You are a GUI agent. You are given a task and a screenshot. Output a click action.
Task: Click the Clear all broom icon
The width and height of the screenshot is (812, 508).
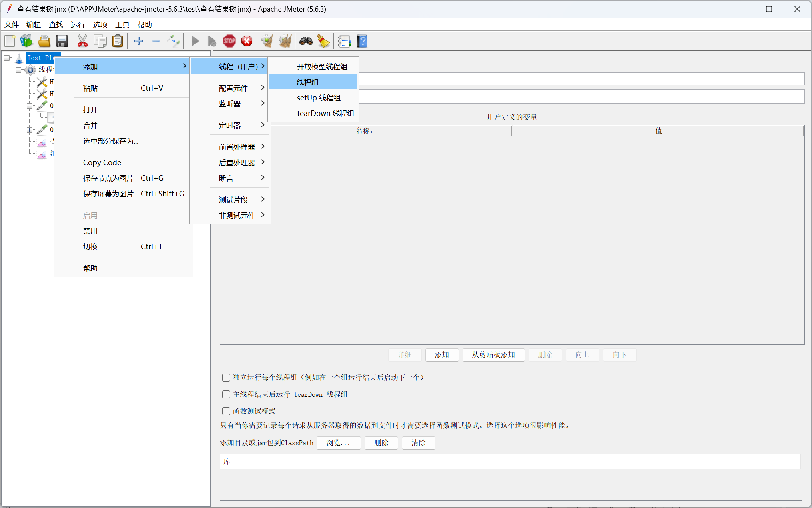point(323,41)
